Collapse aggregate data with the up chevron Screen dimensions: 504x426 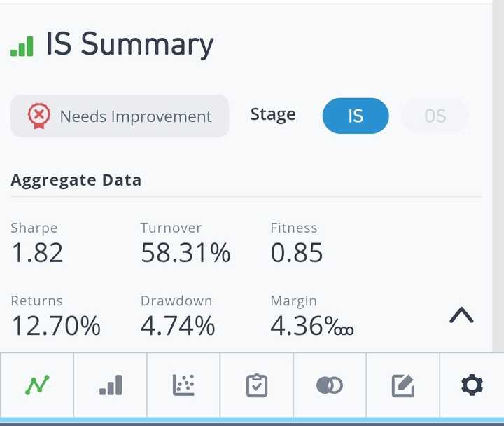pyautogui.click(x=461, y=316)
